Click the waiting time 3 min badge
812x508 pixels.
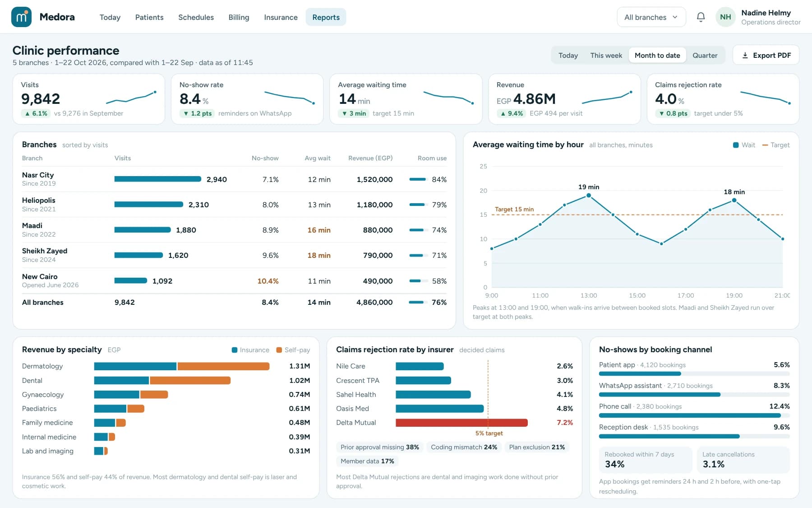tap(354, 113)
